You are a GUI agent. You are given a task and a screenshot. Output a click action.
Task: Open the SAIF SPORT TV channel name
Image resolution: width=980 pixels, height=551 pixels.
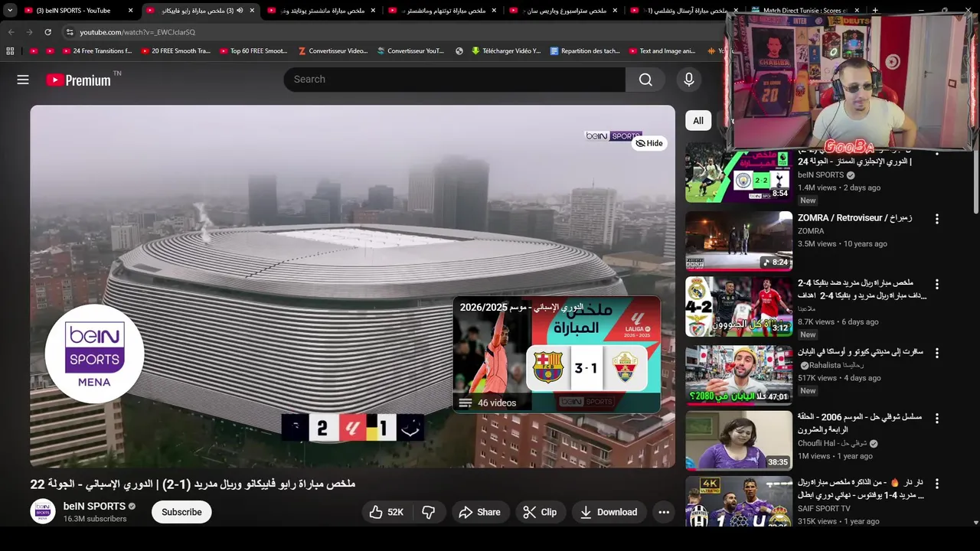pyautogui.click(x=824, y=508)
